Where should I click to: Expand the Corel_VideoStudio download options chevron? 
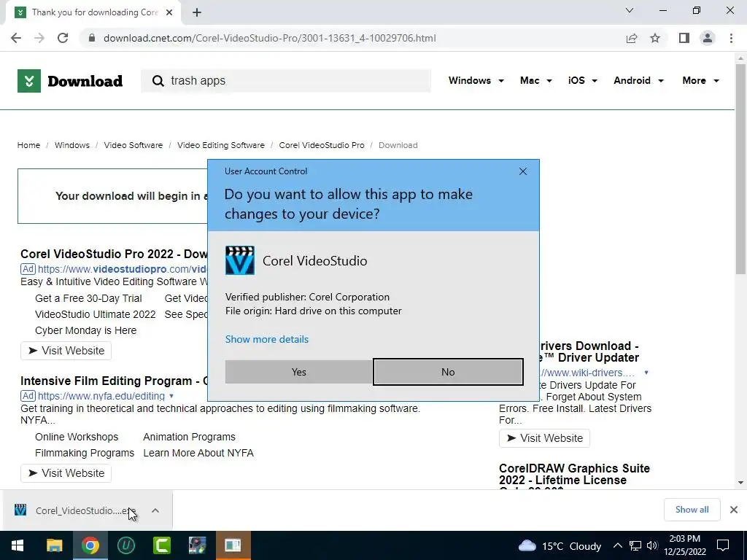coord(155,510)
